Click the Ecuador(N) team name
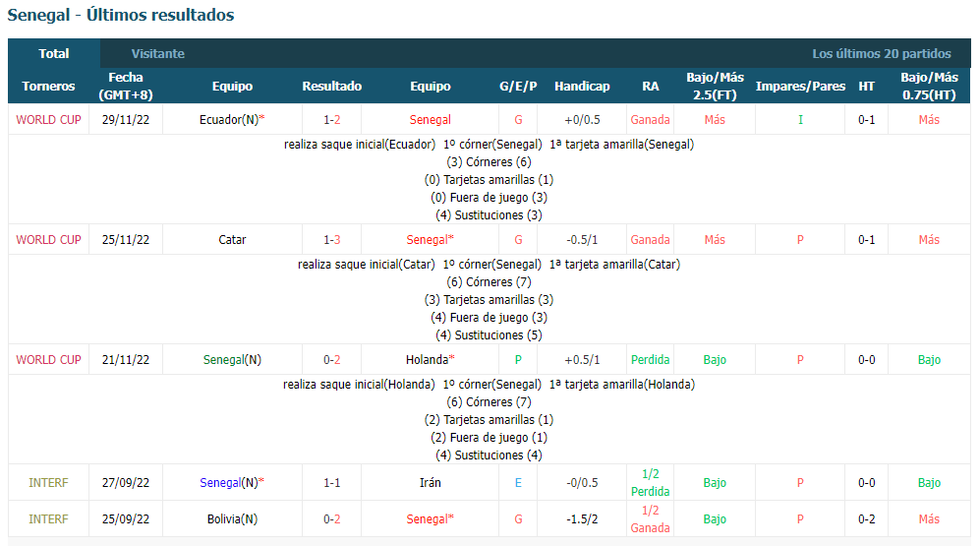 pyautogui.click(x=229, y=119)
